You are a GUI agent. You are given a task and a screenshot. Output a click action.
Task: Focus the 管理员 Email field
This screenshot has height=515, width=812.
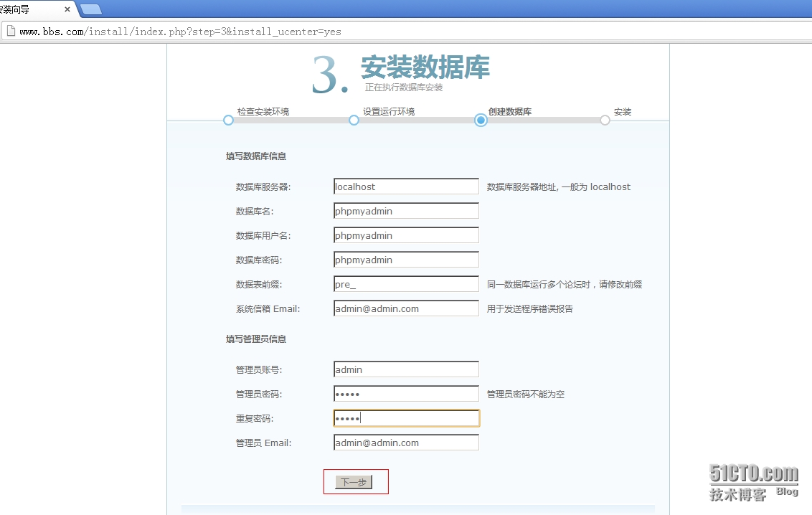(406, 442)
